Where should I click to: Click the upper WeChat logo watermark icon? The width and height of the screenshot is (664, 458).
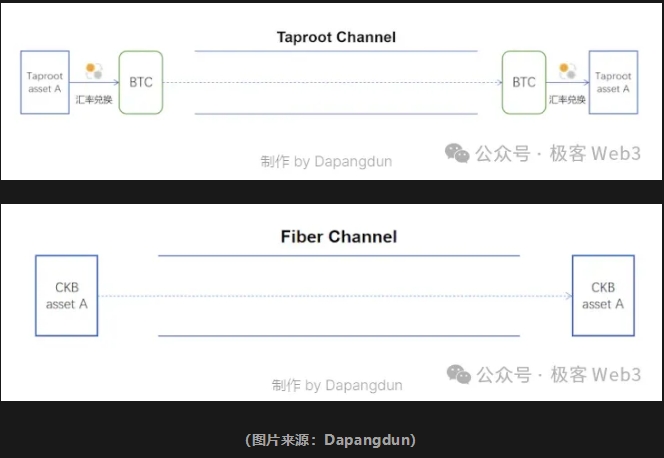[x=457, y=153]
